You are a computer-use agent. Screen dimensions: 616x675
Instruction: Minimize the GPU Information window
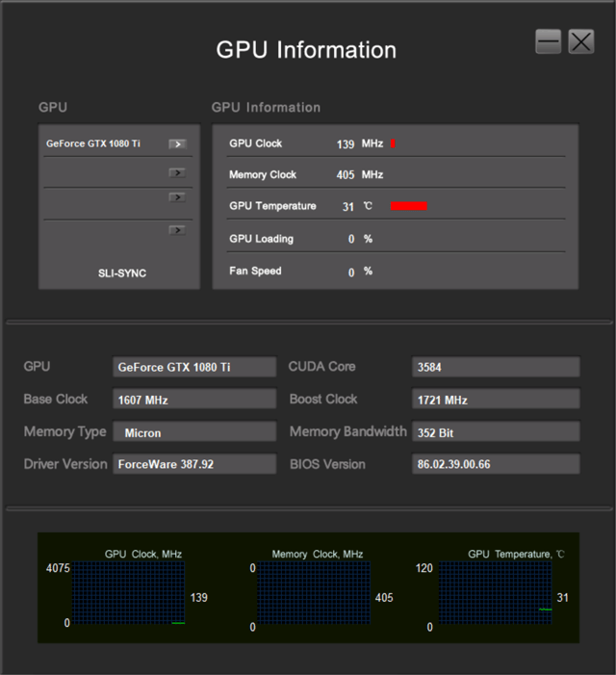(549, 41)
